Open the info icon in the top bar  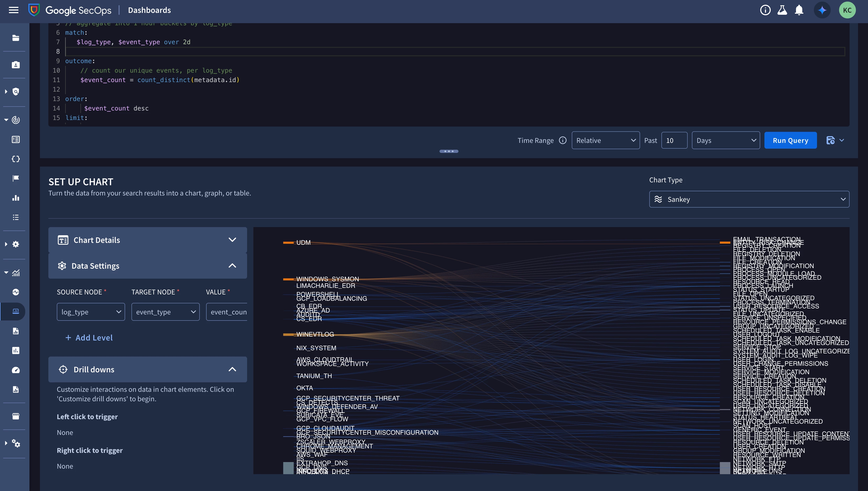tap(765, 10)
